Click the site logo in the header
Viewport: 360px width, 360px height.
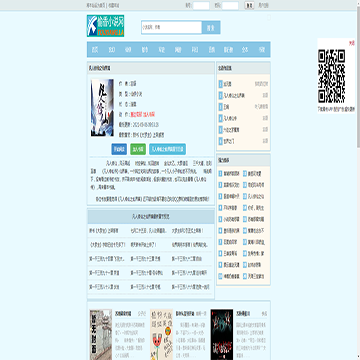coord(105,26)
